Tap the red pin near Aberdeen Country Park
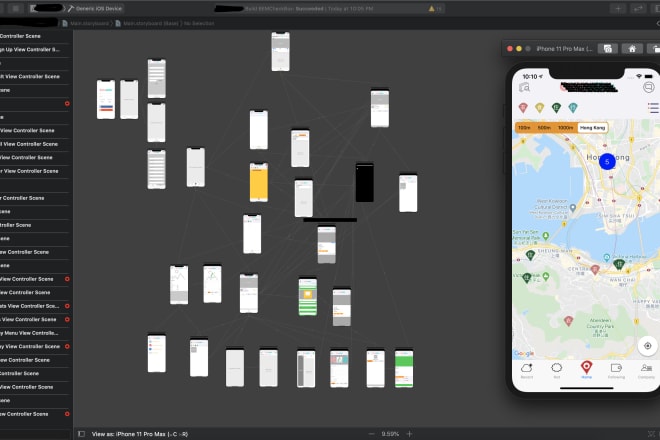 (x=568, y=321)
